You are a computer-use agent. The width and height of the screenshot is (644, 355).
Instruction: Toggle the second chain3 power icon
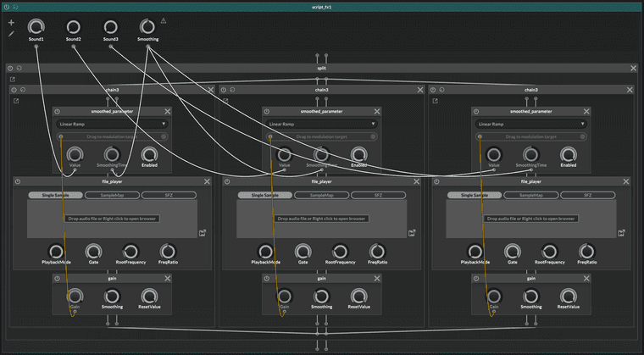[224, 90]
